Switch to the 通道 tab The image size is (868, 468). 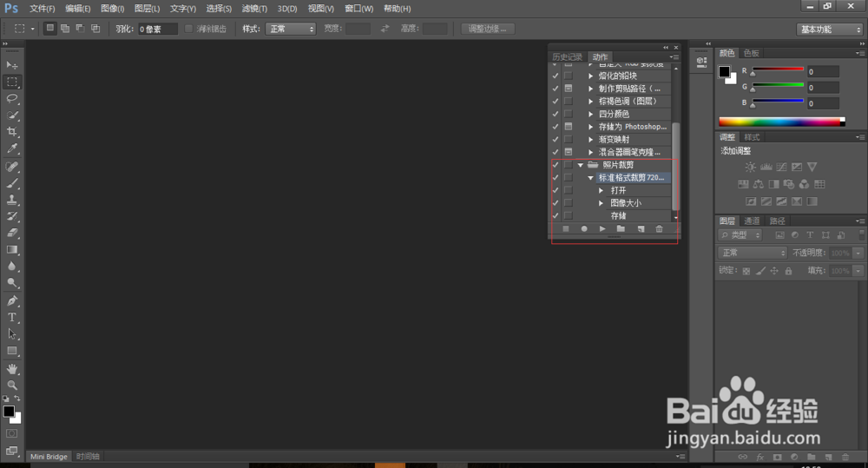coord(752,221)
